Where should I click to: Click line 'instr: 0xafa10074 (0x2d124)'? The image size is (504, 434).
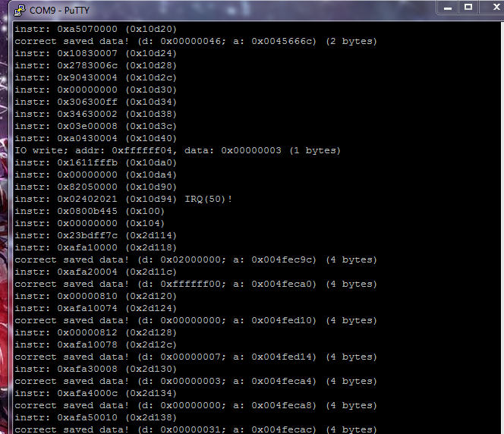point(96,308)
